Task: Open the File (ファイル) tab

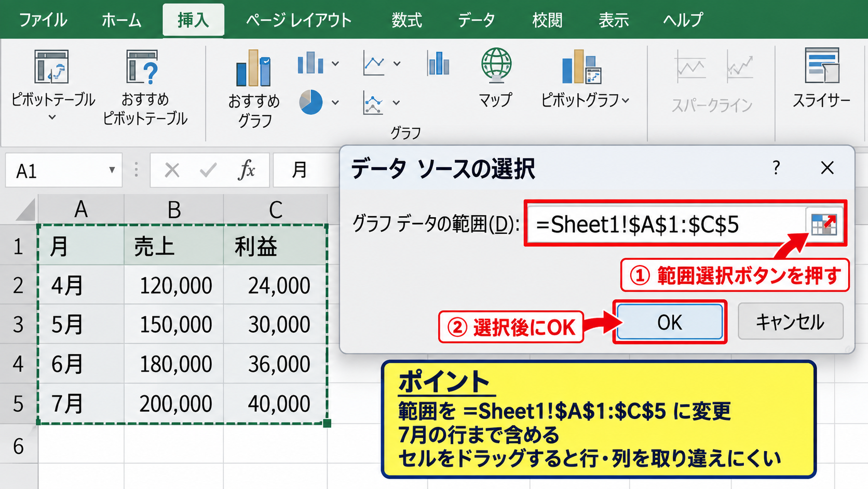Action: pos(43,20)
